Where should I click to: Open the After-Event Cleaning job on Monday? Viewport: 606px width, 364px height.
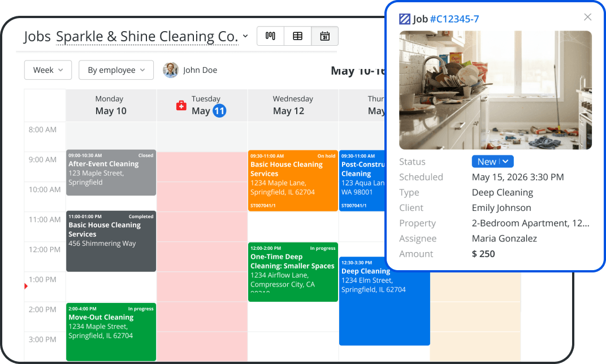click(x=111, y=172)
